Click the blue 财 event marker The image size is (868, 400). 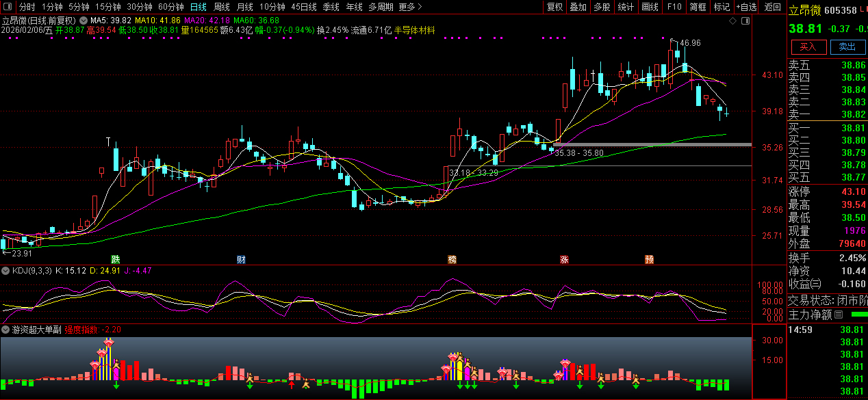pos(241,259)
